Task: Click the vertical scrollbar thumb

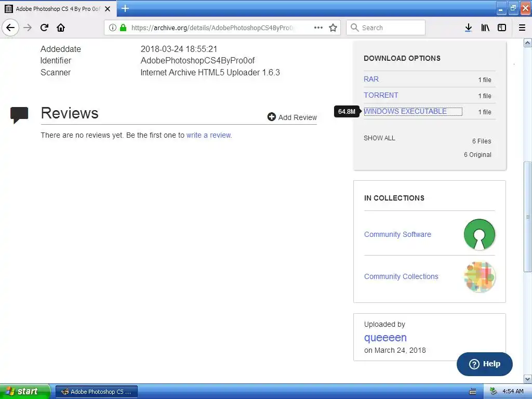Action: coord(528,217)
